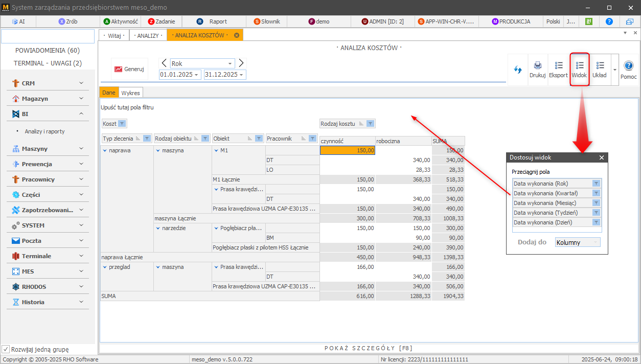The height and width of the screenshot is (364, 641).
Task: Switch to the ANALIZY tab
Action: click(148, 35)
